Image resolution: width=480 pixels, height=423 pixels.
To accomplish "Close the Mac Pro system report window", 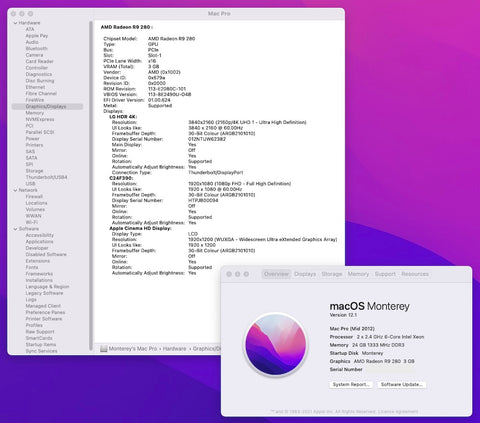I will tap(13, 14).
